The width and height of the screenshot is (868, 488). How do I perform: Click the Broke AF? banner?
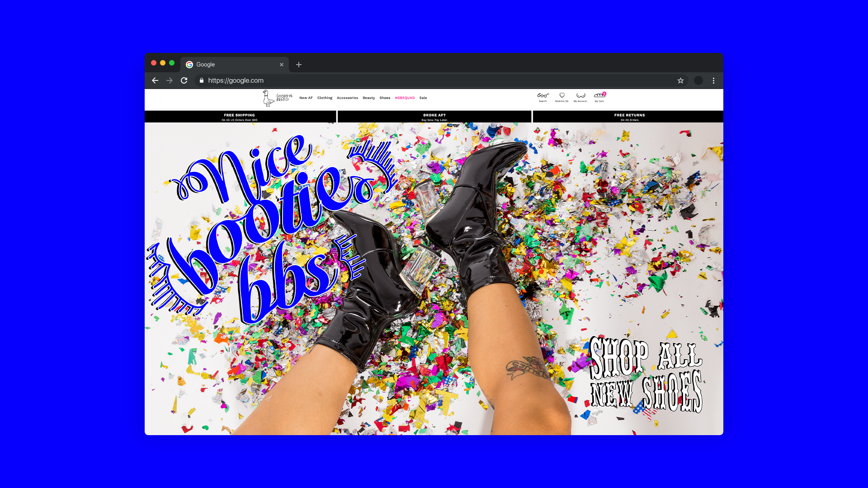coord(434,117)
